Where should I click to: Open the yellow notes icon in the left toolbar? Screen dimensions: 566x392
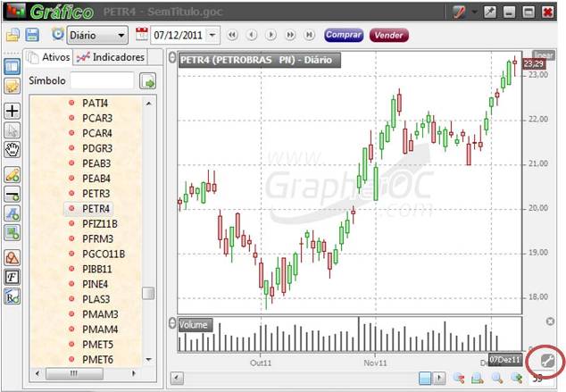coord(12,87)
